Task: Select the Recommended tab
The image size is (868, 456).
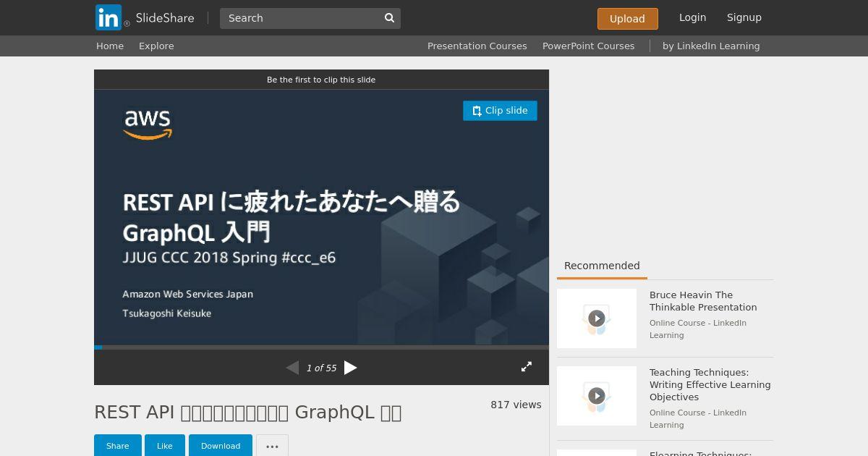Action: pos(602,266)
